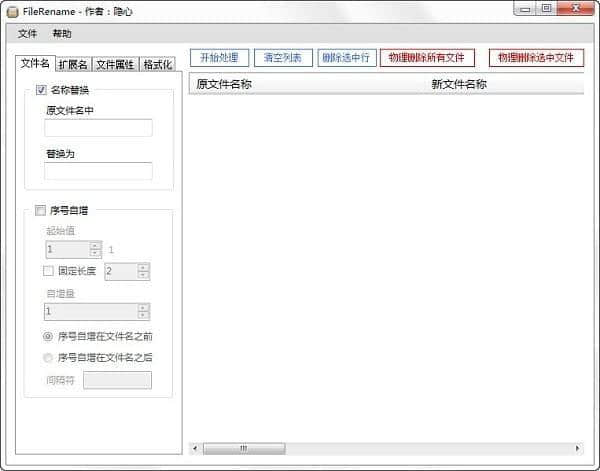Viewport: 600px width, 471px height.
Task: Toggle the 固定长度 checkbox
Action: (x=48, y=271)
